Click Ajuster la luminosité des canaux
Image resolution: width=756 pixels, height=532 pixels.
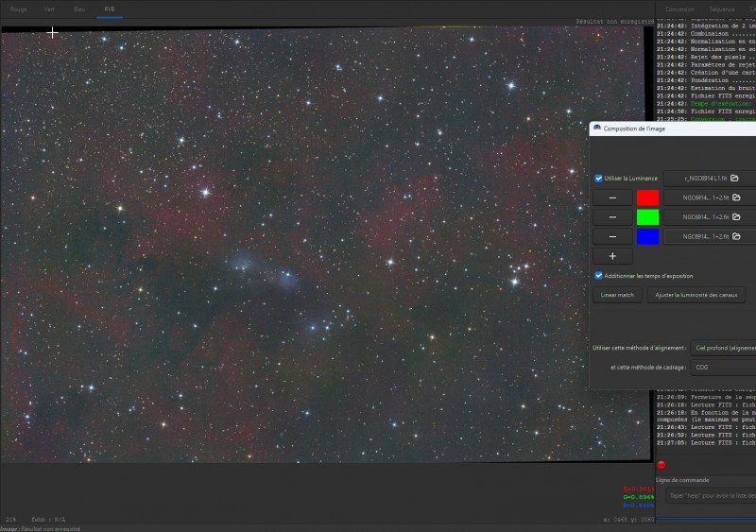coord(696,295)
